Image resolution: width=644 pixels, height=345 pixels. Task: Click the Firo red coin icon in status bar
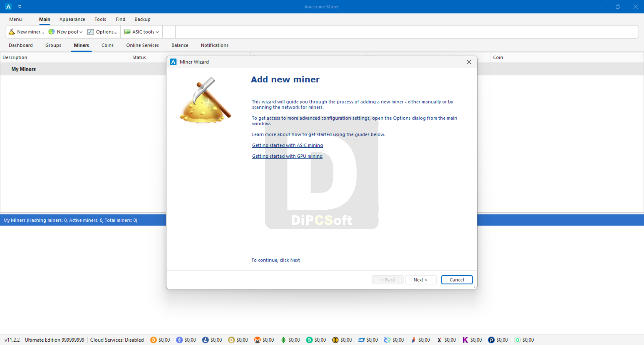[413, 340]
